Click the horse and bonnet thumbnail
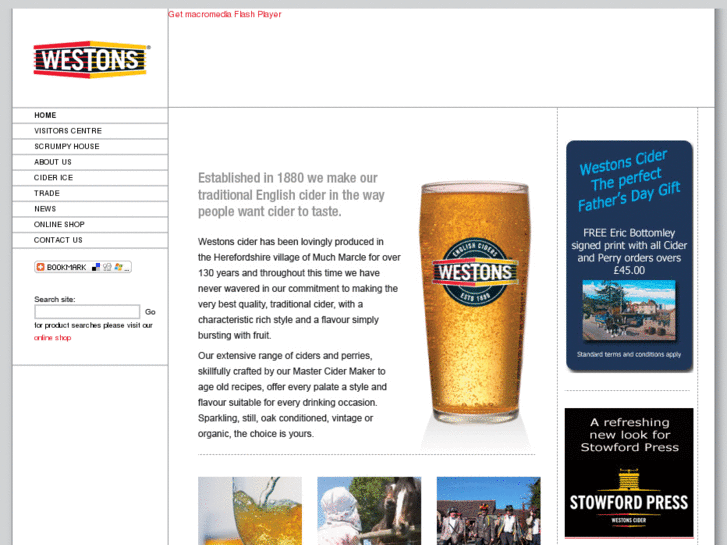 pos(369,511)
